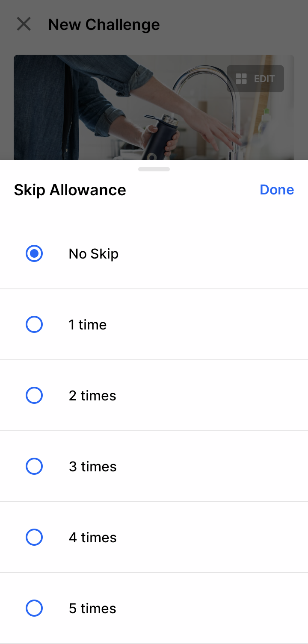Screen dimensions: 308x644
Task: Select the 2 times radio button
Action: coord(34,396)
